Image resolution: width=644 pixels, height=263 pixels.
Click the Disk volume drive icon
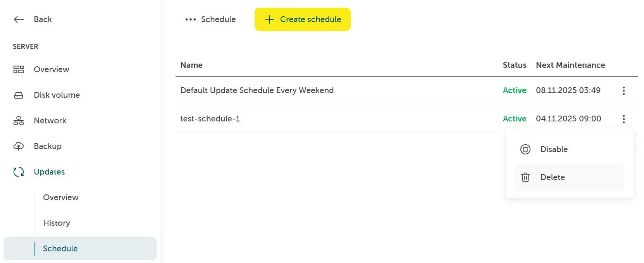tap(18, 95)
